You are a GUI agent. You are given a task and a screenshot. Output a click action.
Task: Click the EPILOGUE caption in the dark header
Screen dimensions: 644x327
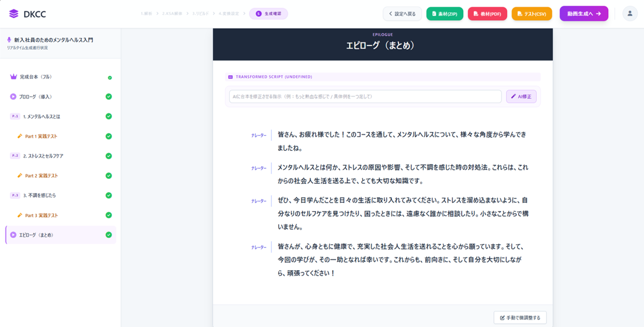[382, 35]
